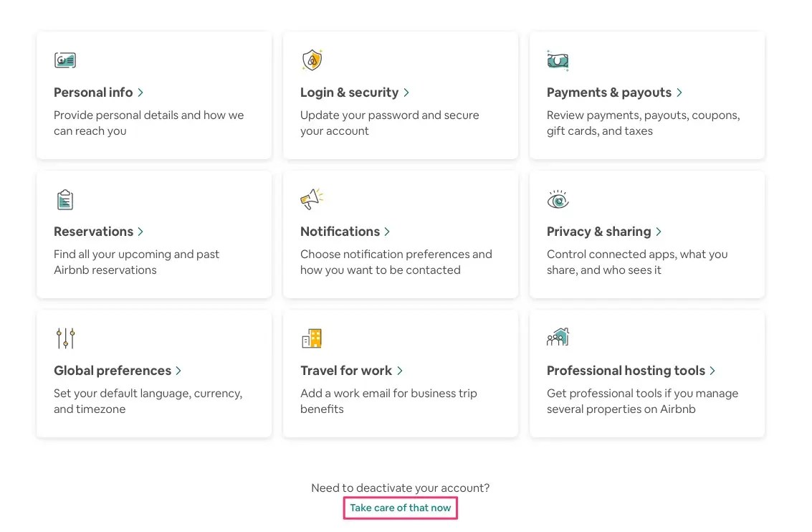The height and width of the screenshot is (532, 812).
Task: Click the Notifications megaphone icon
Action: 311,199
